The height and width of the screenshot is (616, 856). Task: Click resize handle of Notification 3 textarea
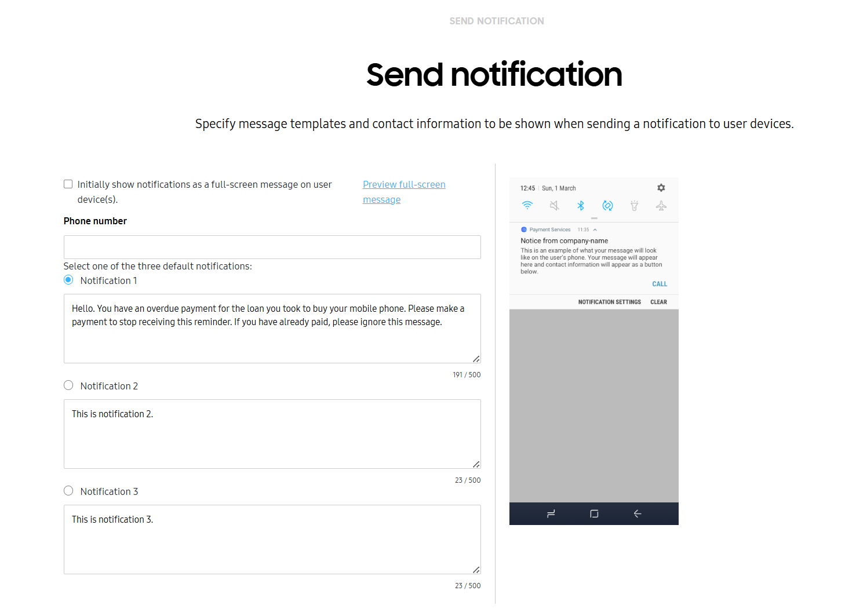coord(476,570)
